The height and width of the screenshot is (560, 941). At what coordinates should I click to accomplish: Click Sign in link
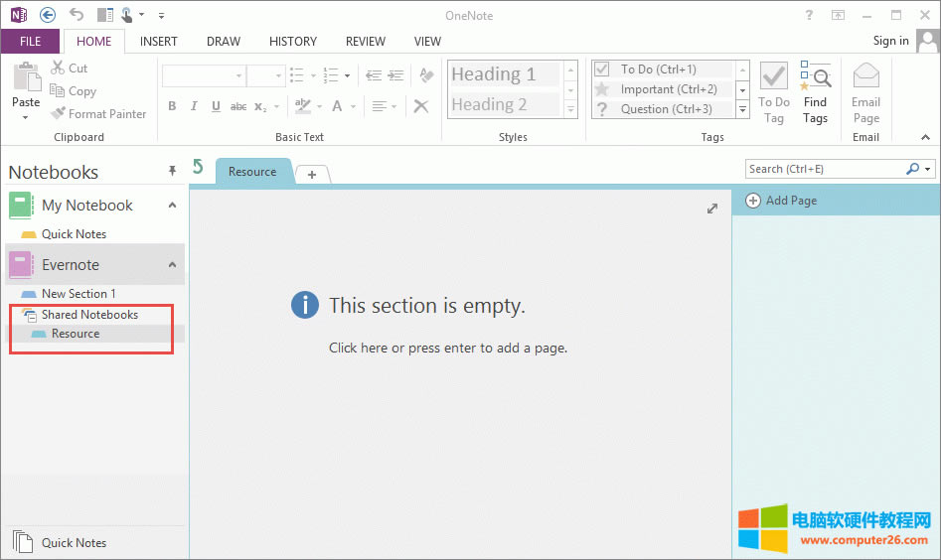pyautogui.click(x=890, y=41)
